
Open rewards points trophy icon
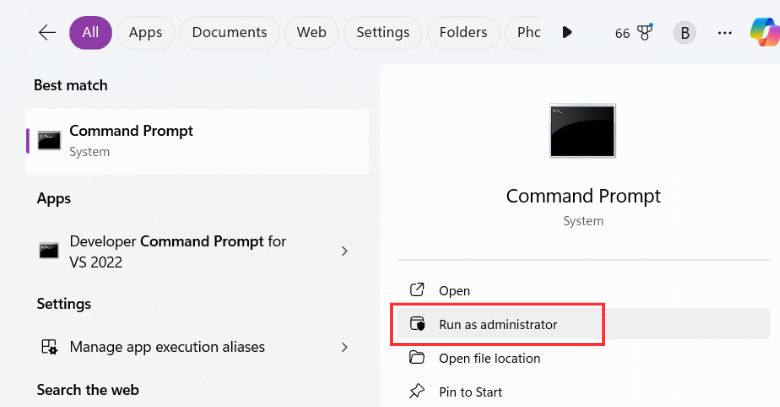(x=645, y=33)
